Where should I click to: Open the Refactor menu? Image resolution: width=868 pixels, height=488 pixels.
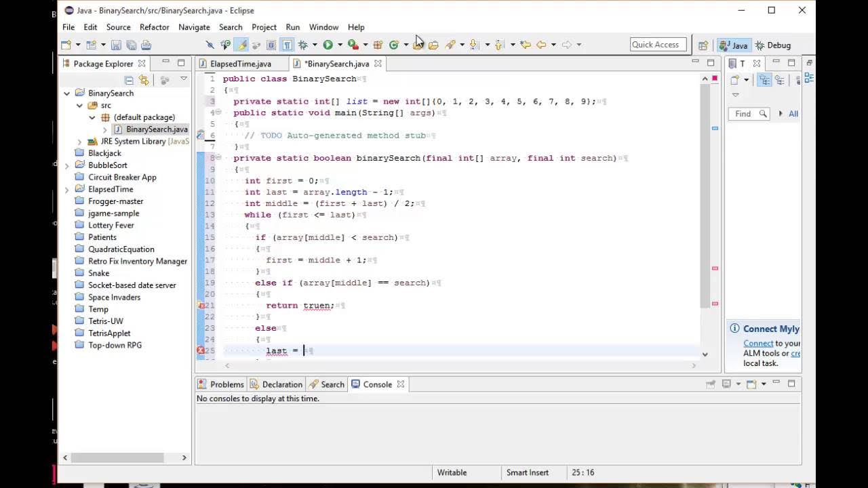[154, 27]
